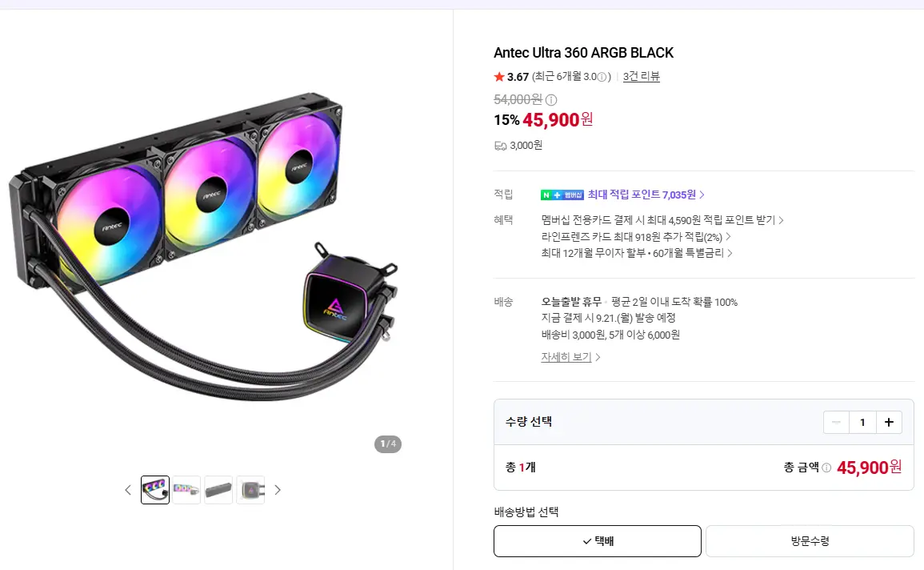Go to previous product image thumbnails
This screenshot has height=570, width=924.
(128, 490)
